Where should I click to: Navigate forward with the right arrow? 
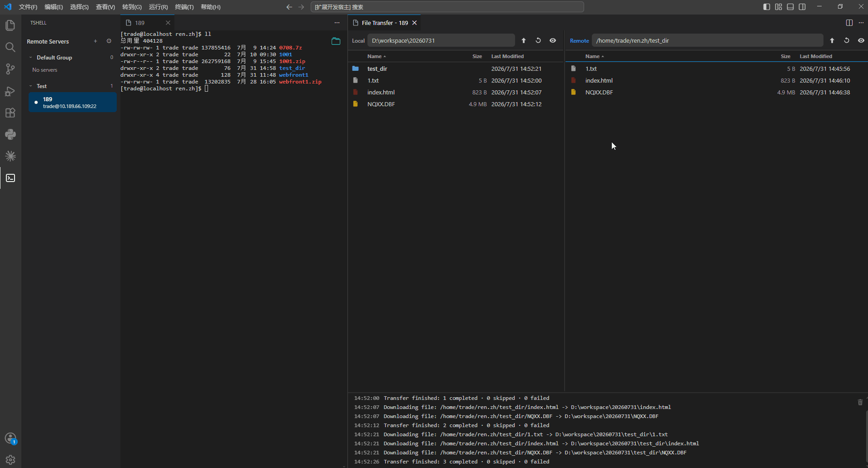click(301, 7)
